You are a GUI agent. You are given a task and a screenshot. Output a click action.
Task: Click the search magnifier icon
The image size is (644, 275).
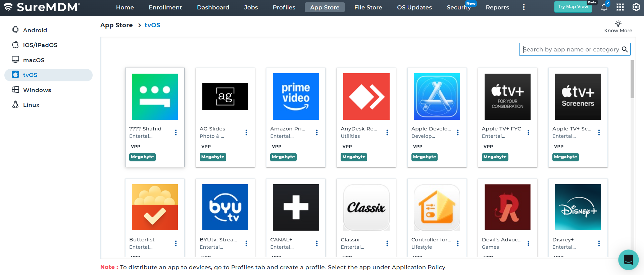625,49
